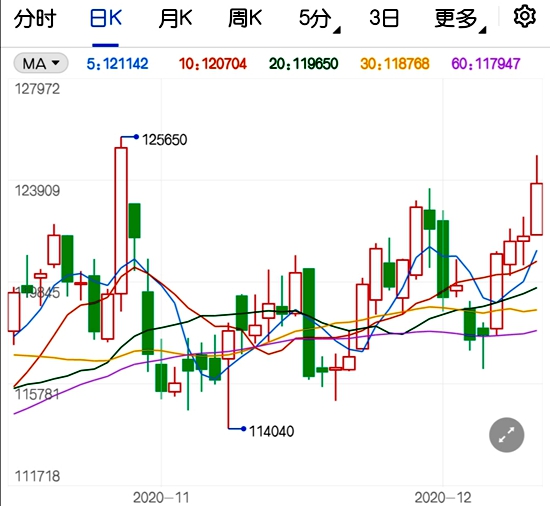
Task: Expand chart to fullscreen with arrows button
Action: pos(507,435)
